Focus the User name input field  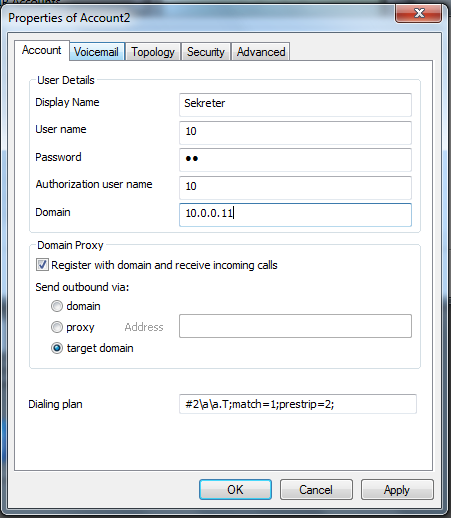[x=295, y=133]
